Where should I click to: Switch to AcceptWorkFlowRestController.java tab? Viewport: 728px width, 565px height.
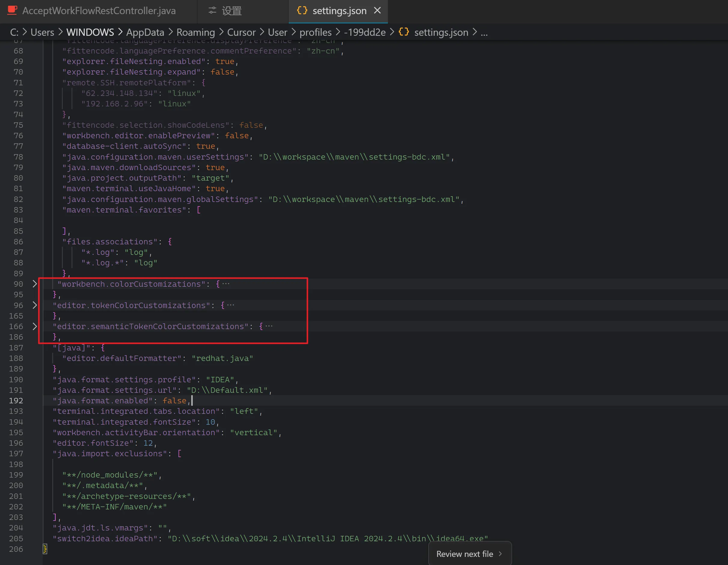tap(99, 11)
